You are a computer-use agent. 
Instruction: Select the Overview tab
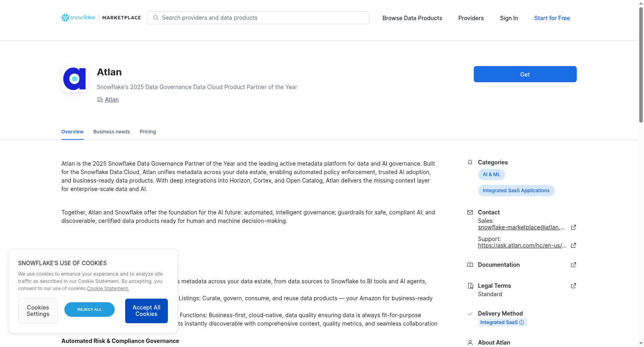(x=72, y=132)
